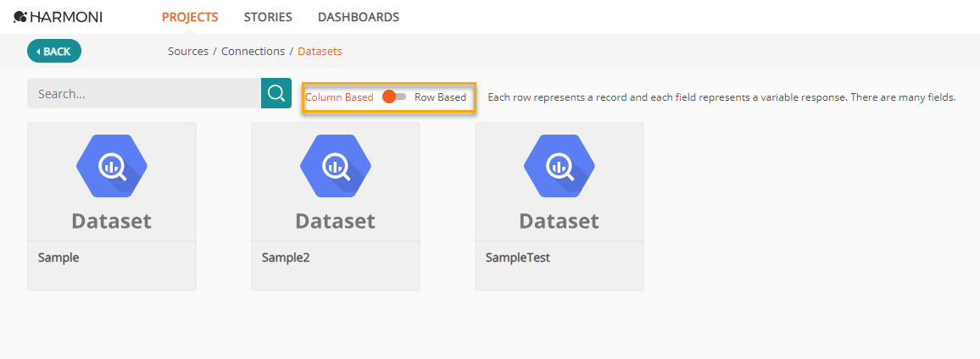The image size is (980, 359).
Task: Select the Row Based label
Action: [440, 97]
